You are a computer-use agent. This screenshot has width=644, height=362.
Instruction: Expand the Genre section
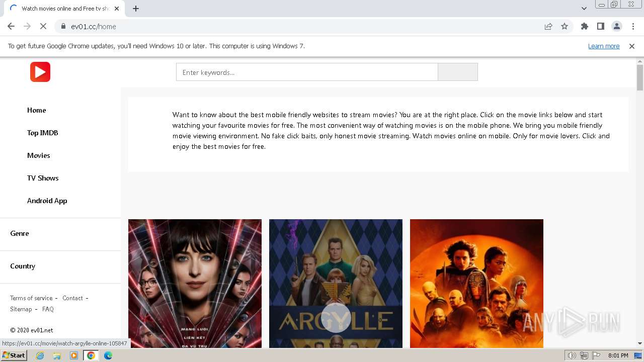(20, 233)
